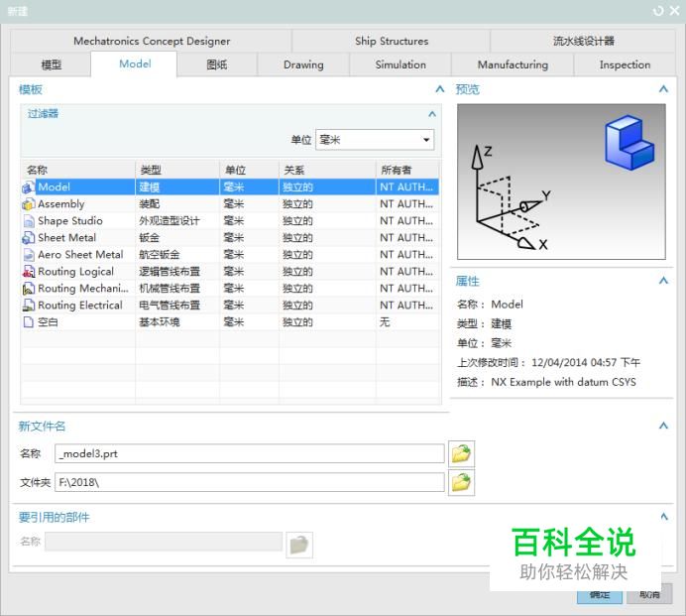Click the 确定 OK button

coord(600,594)
